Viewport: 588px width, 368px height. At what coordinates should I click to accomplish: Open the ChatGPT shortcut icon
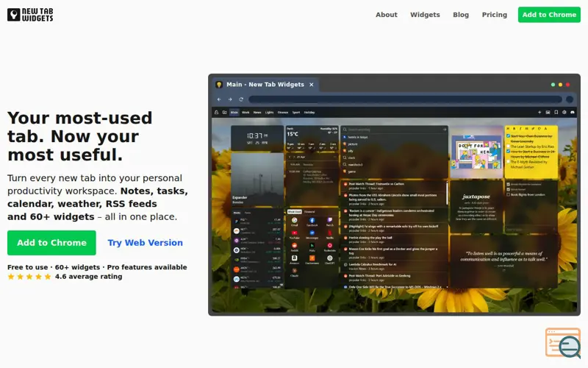click(x=329, y=258)
